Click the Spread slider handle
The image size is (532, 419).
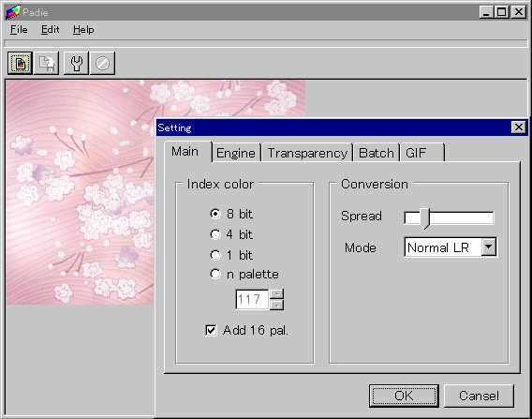click(424, 218)
